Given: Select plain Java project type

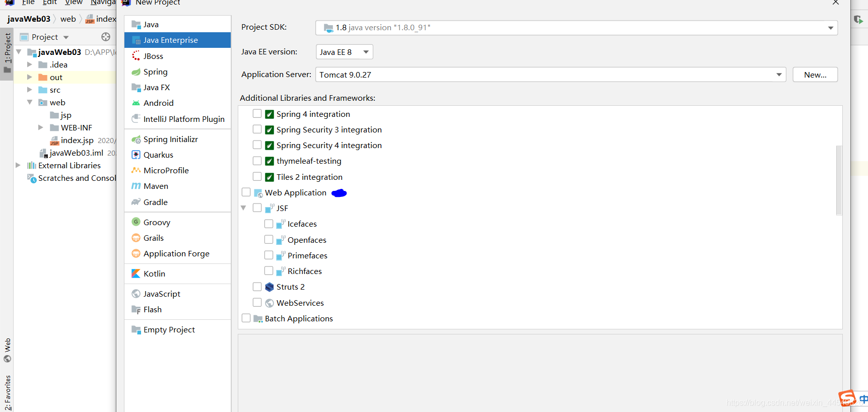Looking at the screenshot, I should 177,24.
